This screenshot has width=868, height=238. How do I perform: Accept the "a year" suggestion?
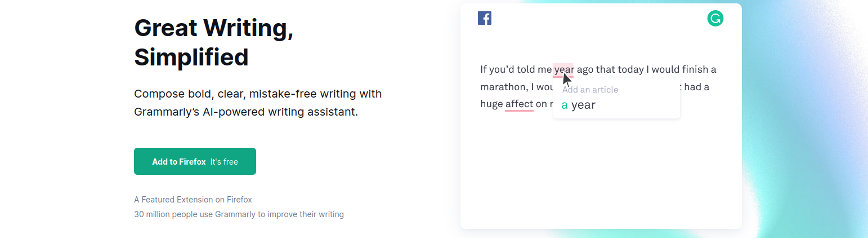(579, 105)
